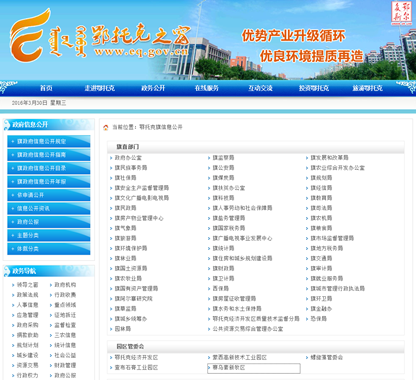Image resolution: width=416 pixels, height=380 pixels.
Task: Open 规划计划 in 政务导航
Action: 27,345
